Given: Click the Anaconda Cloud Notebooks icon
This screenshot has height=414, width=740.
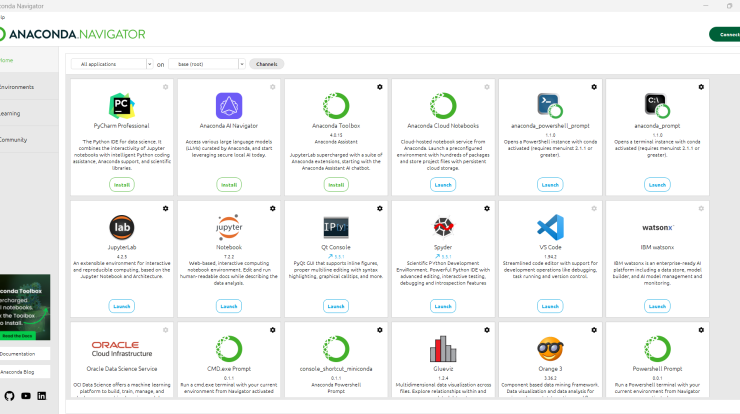Looking at the screenshot, I should coord(443,105).
